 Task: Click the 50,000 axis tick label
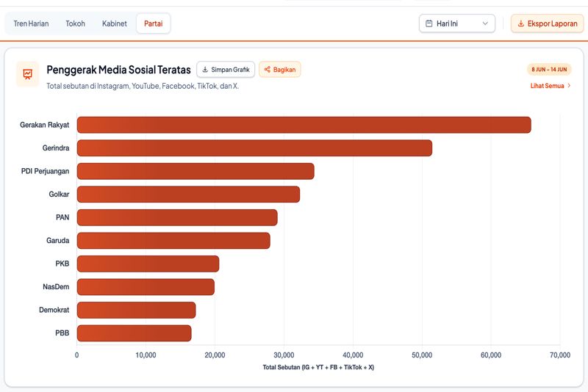pyautogui.click(x=422, y=355)
